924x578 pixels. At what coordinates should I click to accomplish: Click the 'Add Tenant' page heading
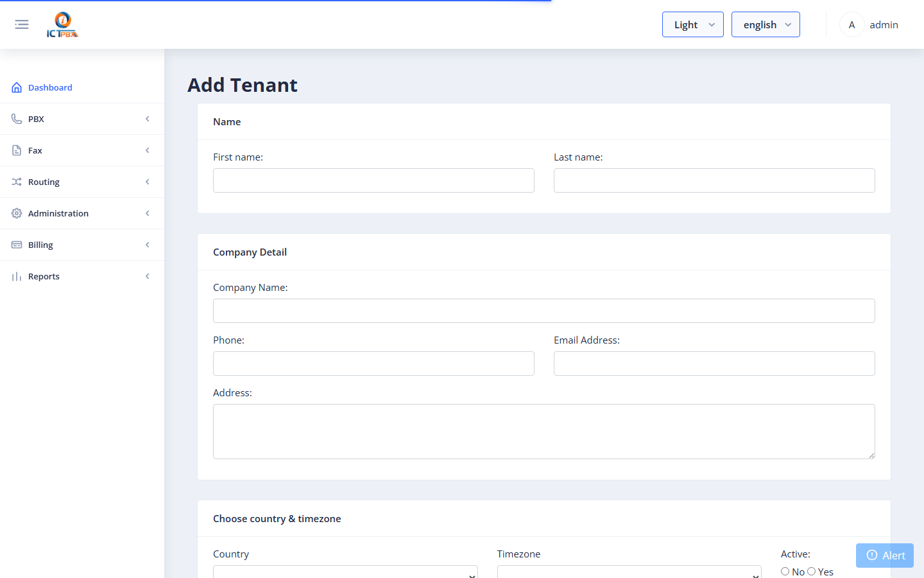(x=243, y=85)
